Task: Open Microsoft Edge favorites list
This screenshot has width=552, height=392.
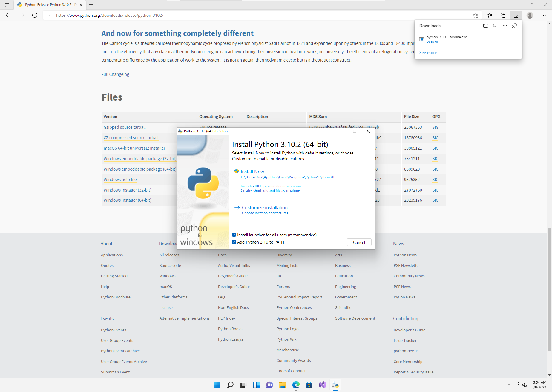Action: 490,15
